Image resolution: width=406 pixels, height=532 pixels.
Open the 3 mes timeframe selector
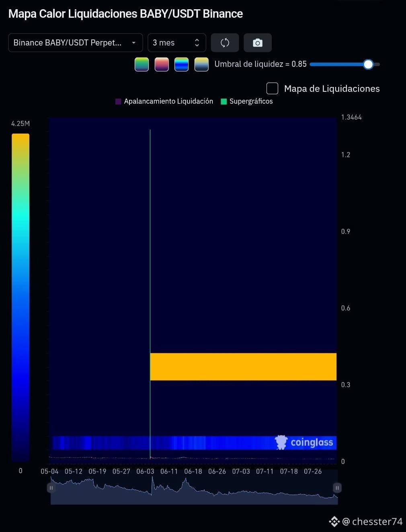(177, 43)
